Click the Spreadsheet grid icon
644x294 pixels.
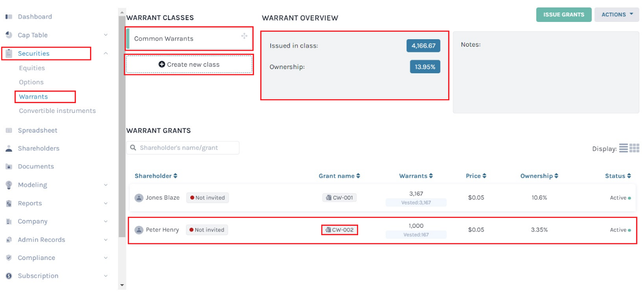(9, 130)
